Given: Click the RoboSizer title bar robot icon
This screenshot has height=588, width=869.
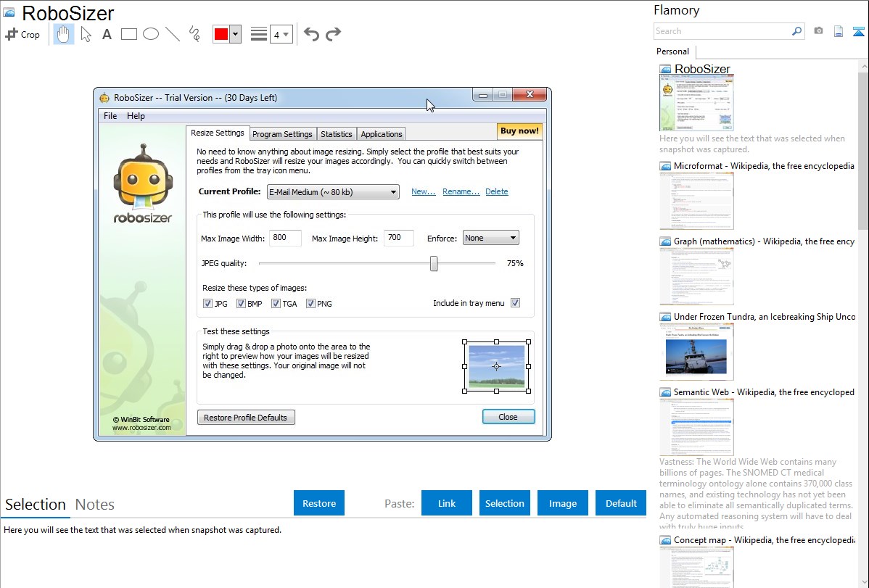Looking at the screenshot, I should click(x=104, y=98).
